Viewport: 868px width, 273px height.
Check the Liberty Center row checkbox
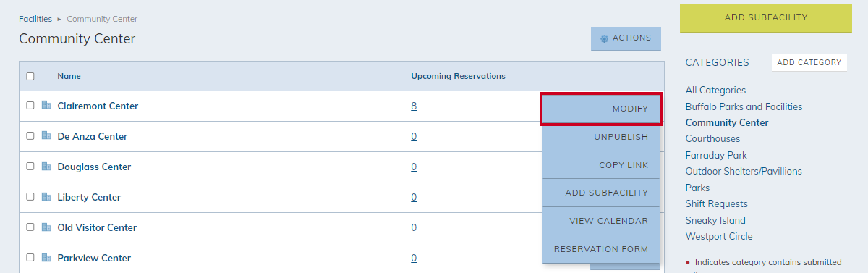point(30,197)
